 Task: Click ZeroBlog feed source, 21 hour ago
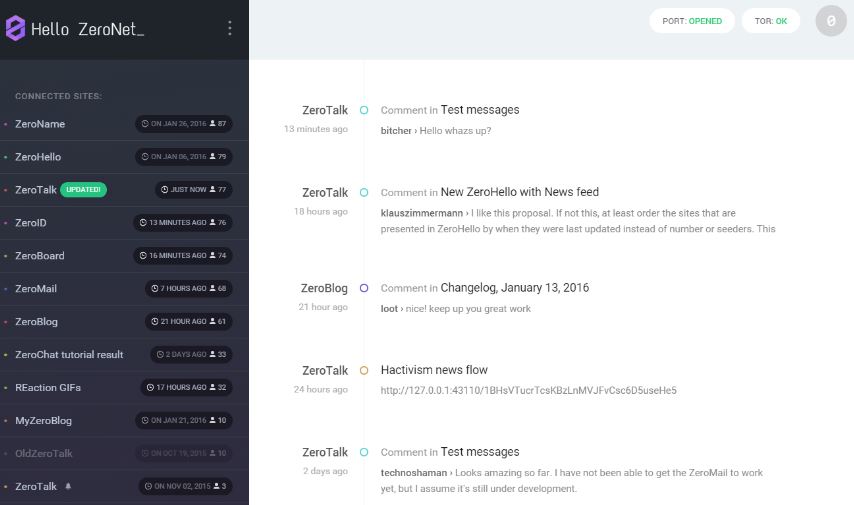pos(324,288)
